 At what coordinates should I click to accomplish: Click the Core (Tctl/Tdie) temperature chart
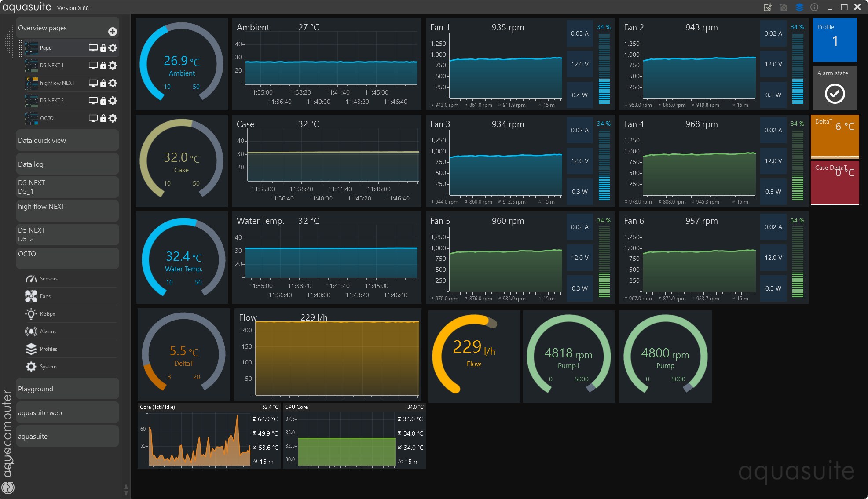pos(209,436)
